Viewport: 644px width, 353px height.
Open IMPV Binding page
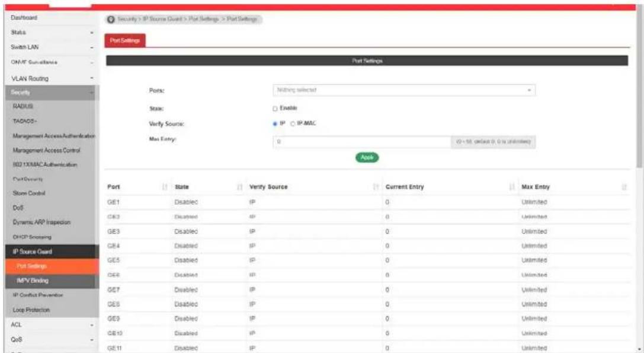52,281
